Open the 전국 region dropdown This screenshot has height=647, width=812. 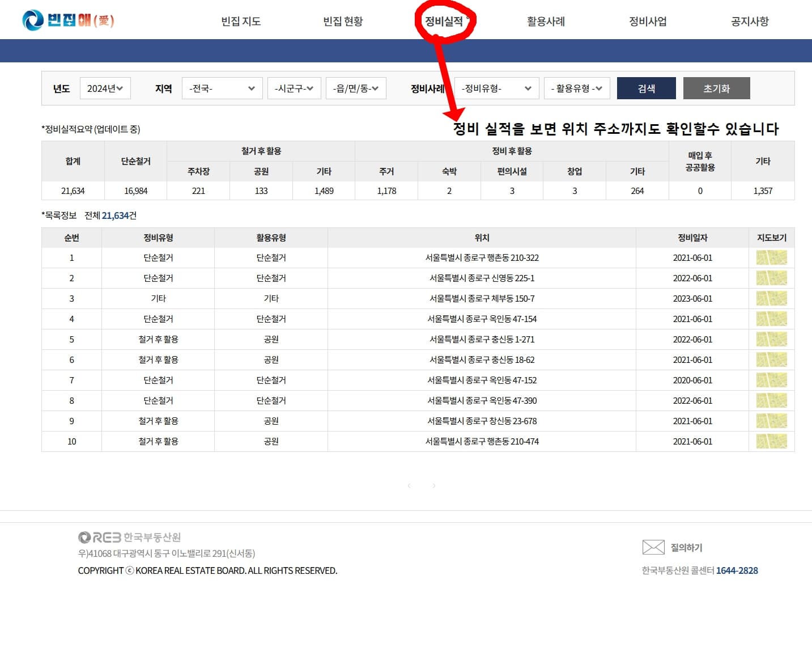[x=222, y=88]
